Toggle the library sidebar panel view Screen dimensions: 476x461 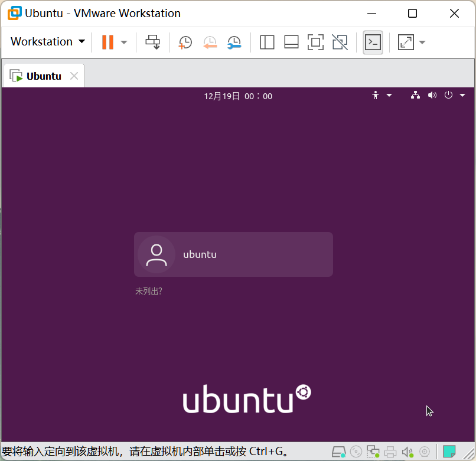(x=267, y=42)
